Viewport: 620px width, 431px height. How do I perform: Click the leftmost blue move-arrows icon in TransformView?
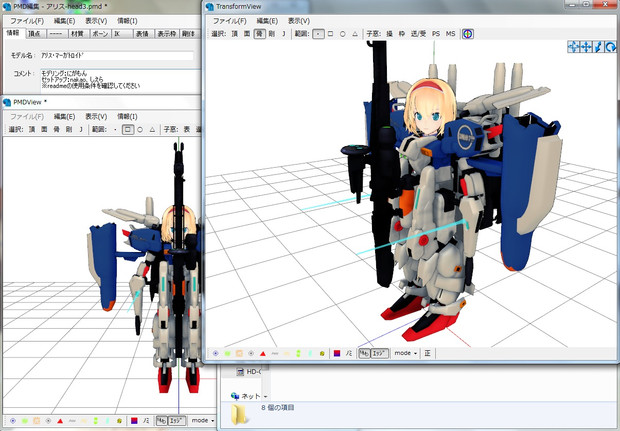pyautogui.click(x=573, y=46)
